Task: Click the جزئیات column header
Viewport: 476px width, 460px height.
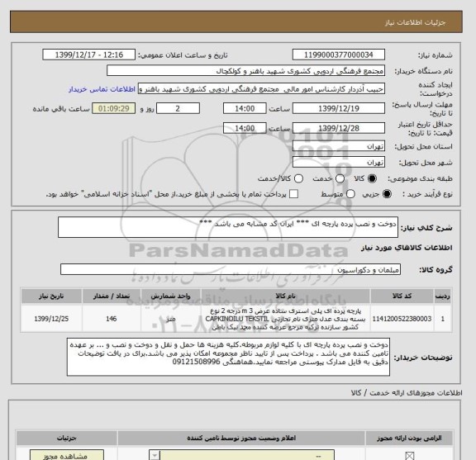Action: pyautogui.click(x=67, y=439)
